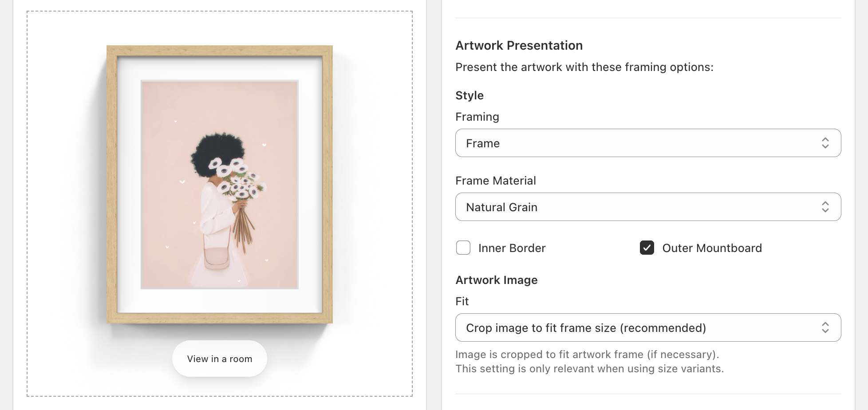Click the View in a room button
This screenshot has width=868, height=410.
[219, 359]
